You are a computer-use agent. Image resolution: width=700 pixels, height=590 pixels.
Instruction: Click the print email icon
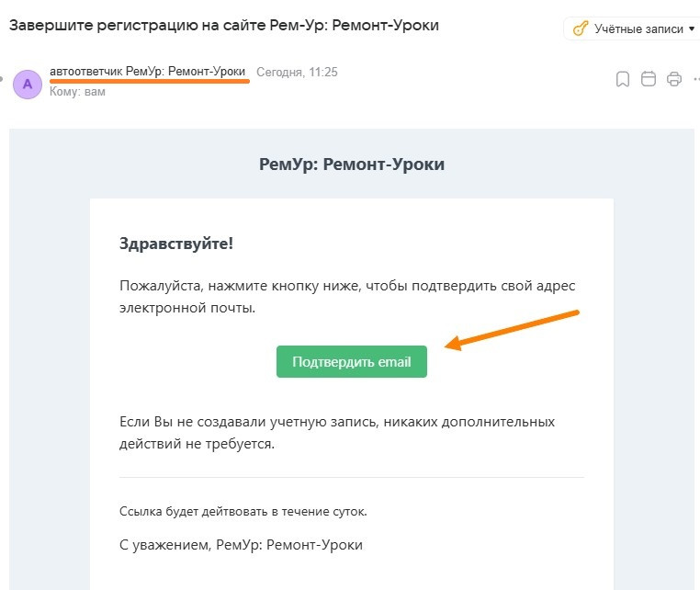tap(674, 79)
